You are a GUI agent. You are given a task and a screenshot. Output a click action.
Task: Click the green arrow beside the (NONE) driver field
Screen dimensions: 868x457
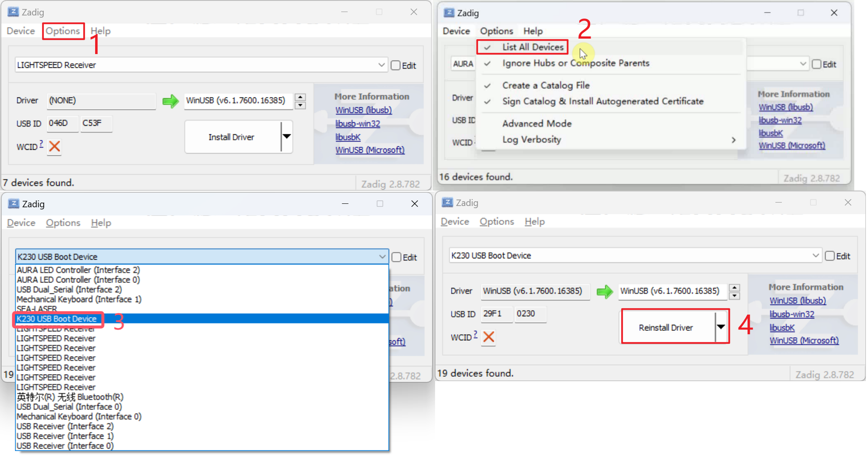click(171, 101)
